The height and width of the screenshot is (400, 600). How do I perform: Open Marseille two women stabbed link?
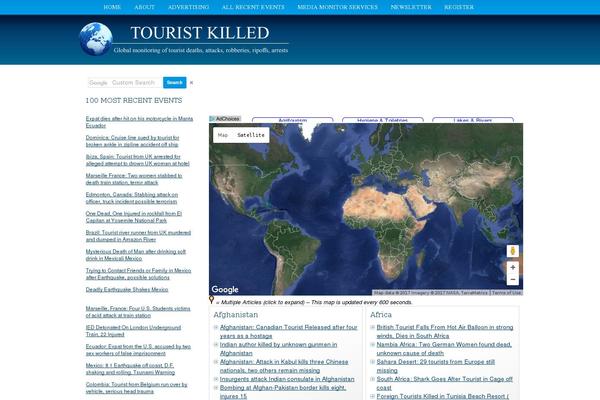point(134,179)
